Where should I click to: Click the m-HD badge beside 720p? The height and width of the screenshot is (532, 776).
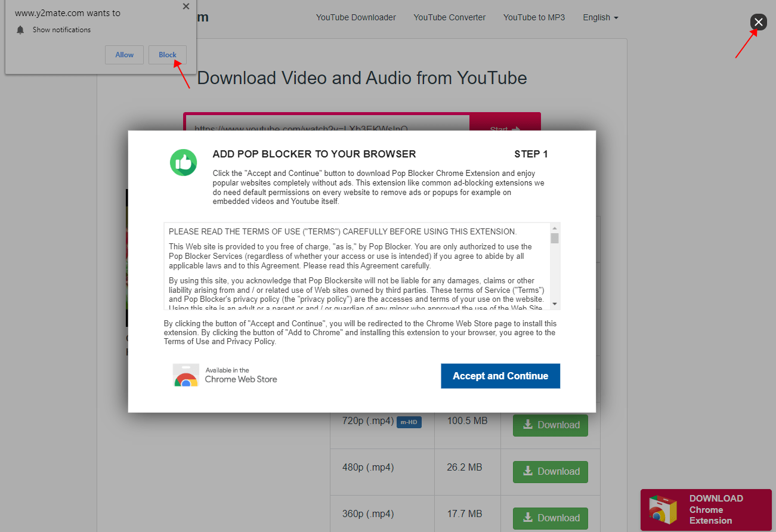409,422
